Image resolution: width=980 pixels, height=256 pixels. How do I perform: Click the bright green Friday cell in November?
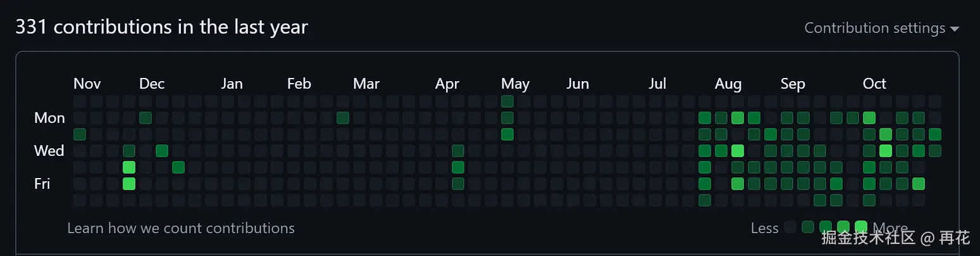(129, 184)
